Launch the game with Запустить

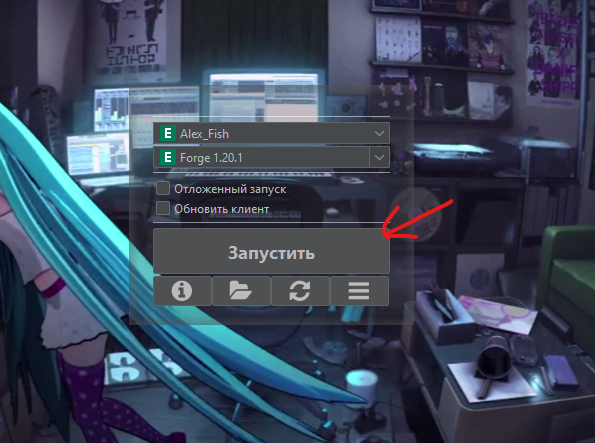pyautogui.click(x=271, y=251)
